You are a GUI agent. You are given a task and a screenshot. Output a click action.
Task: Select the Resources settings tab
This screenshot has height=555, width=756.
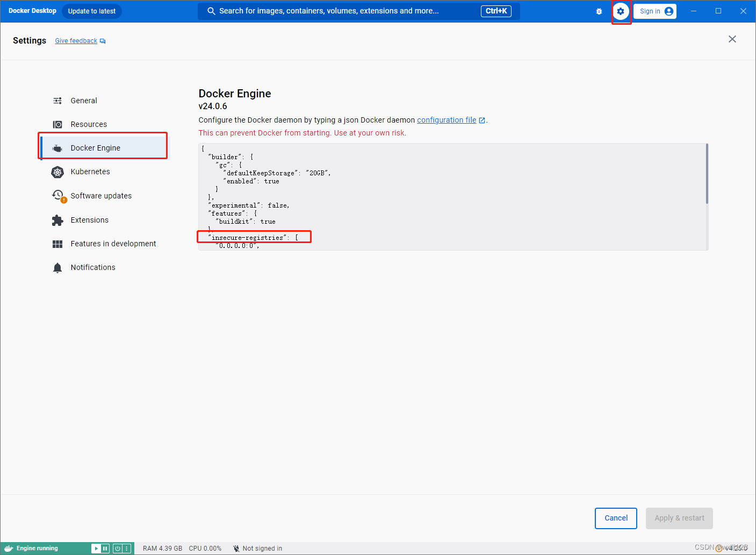tap(105, 124)
